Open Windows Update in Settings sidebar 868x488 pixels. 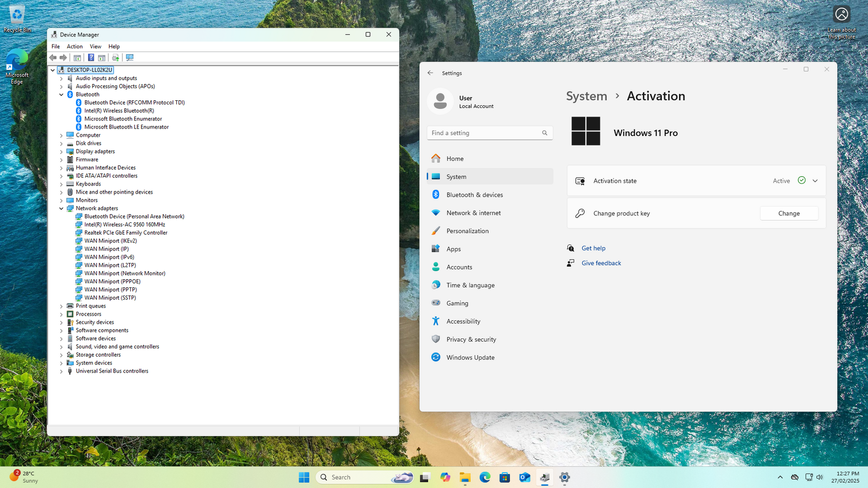click(x=490, y=357)
